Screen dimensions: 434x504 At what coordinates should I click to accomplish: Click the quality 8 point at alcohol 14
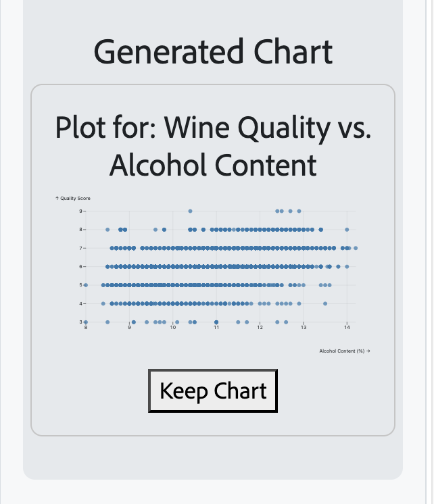point(347,230)
